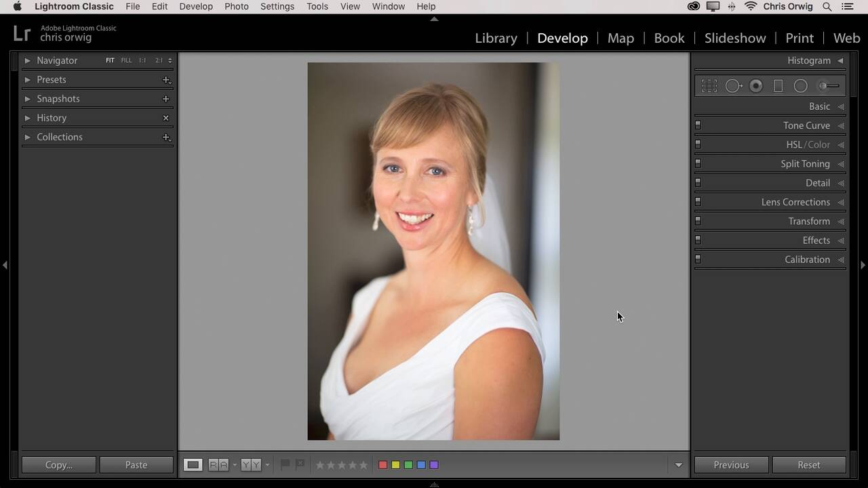
Task: Apply Previous photo settings
Action: tap(731, 465)
